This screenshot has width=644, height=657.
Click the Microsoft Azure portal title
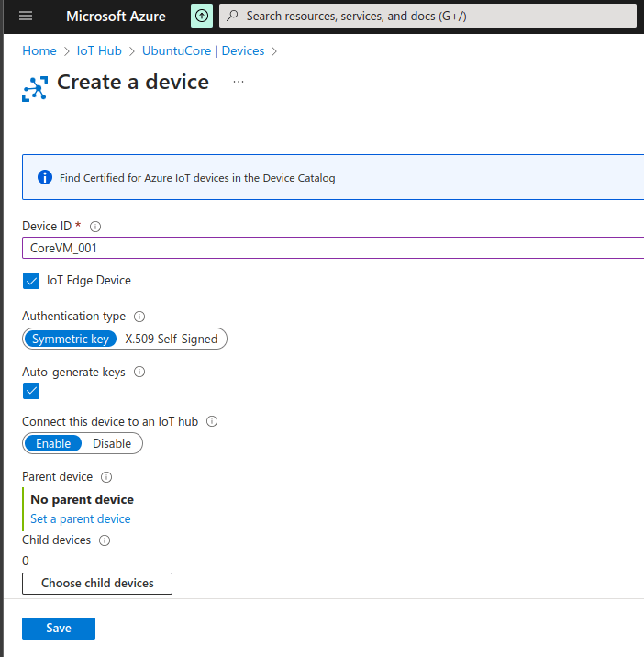click(117, 16)
